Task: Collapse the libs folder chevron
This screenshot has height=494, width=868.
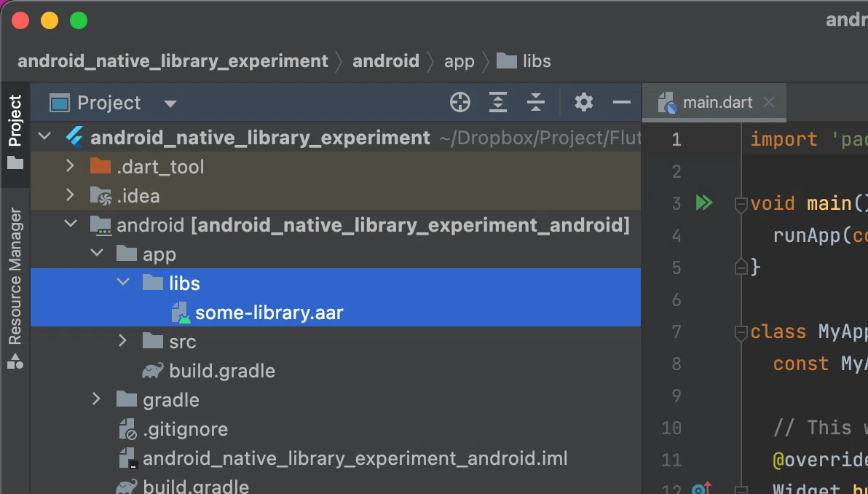Action: (x=123, y=282)
